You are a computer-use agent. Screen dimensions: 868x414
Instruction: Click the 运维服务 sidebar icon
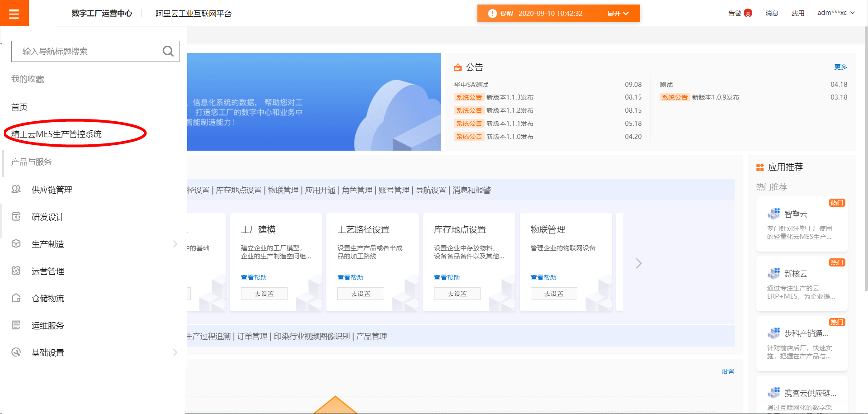click(16, 325)
